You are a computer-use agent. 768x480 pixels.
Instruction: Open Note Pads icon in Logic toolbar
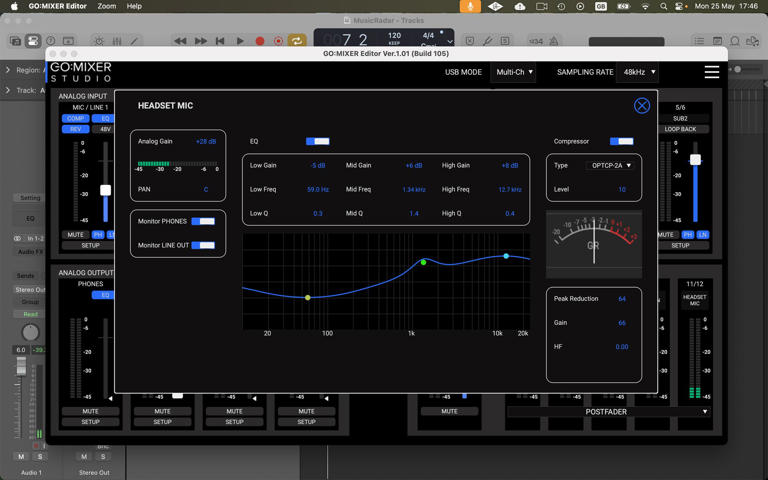coord(717,41)
